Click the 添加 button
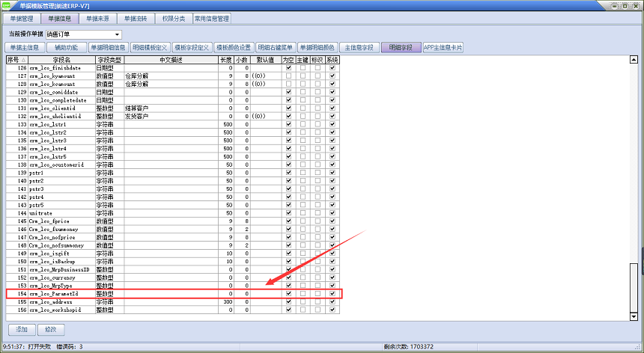 coord(21,329)
